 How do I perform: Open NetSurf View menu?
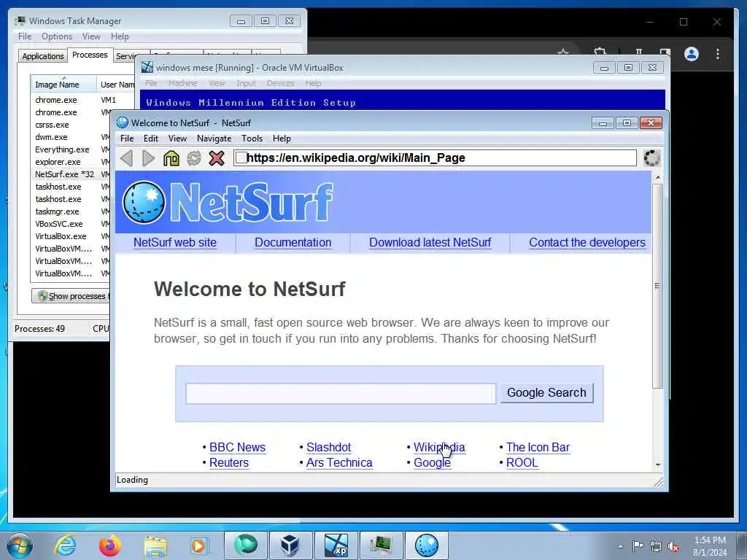[177, 138]
